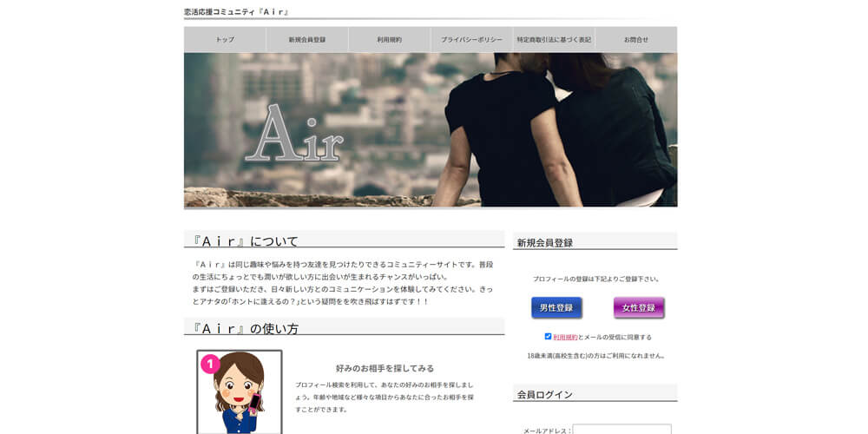Select 特定商取引法に基づく表記 in the navigation bar
Viewport: 868px width, 434px height.
coord(554,40)
